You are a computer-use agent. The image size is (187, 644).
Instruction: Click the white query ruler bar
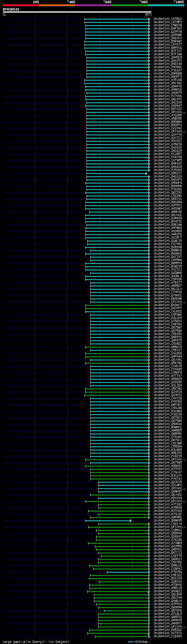click(x=77, y=12)
